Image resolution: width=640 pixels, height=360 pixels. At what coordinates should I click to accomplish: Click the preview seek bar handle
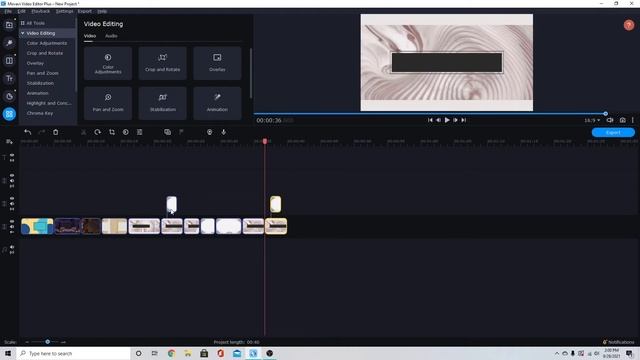pyautogui.click(x=605, y=114)
